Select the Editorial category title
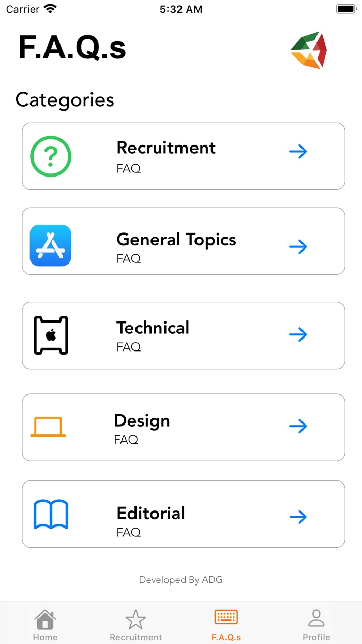Image resolution: width=362 pixels, height=644 pixels. tap(151, 513)
